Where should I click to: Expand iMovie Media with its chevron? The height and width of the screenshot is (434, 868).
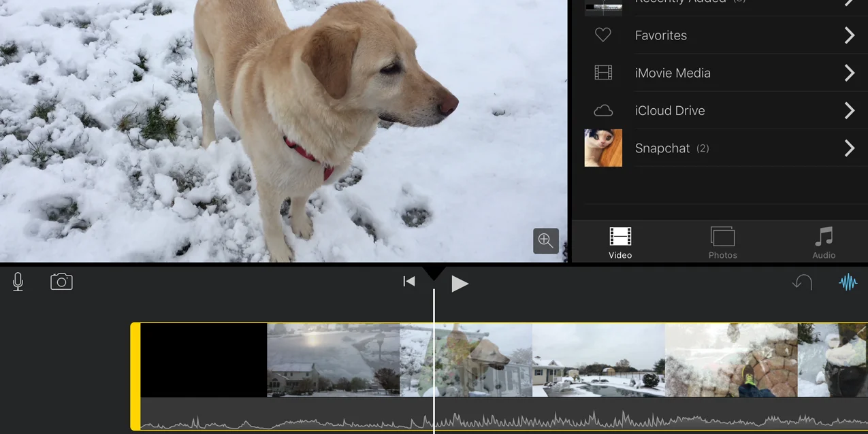850,73
